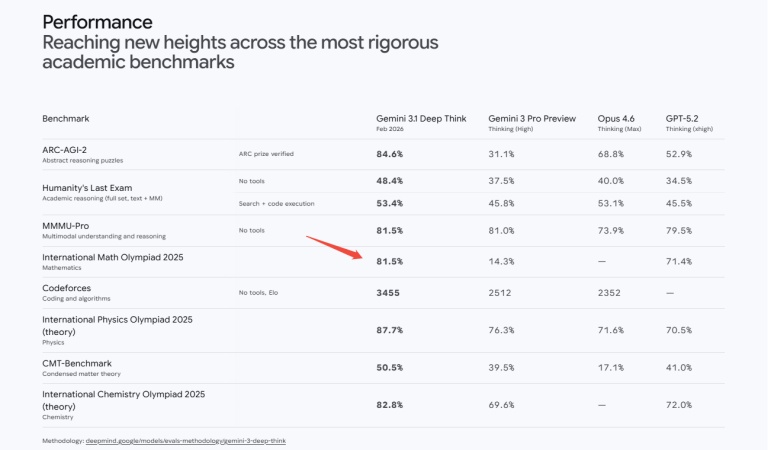
Task: Select the 'CMT-Benchmark' name
Action: (x=77, y=363)
